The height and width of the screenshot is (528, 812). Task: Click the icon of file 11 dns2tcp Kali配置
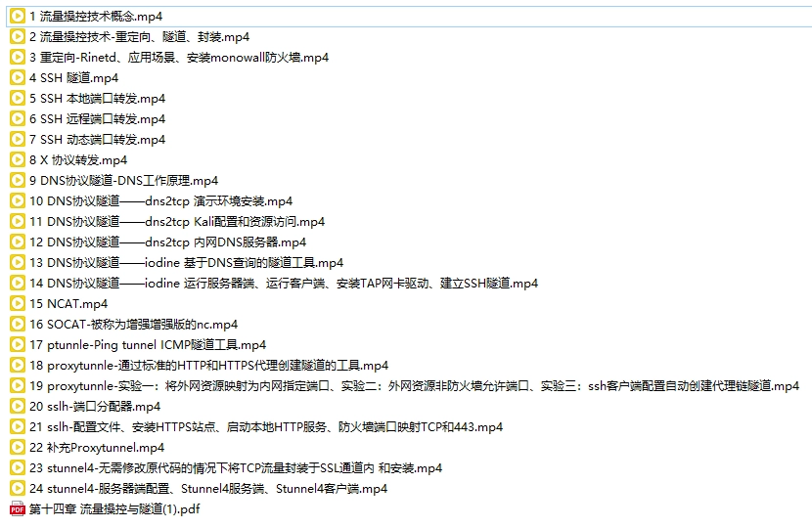[17, 222]
